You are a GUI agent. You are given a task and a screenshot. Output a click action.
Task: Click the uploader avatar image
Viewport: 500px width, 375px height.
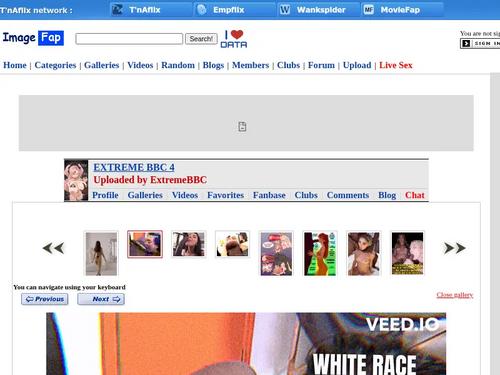(76, 180)
